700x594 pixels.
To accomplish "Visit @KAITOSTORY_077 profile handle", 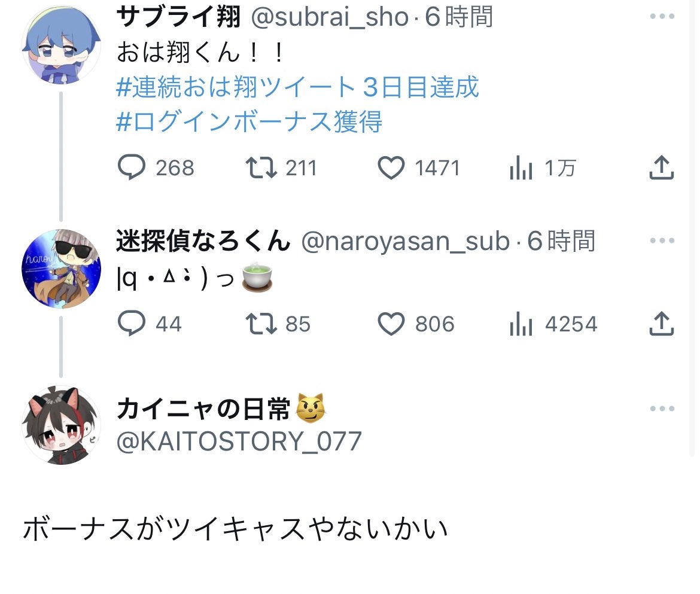I will pos(239,441).
